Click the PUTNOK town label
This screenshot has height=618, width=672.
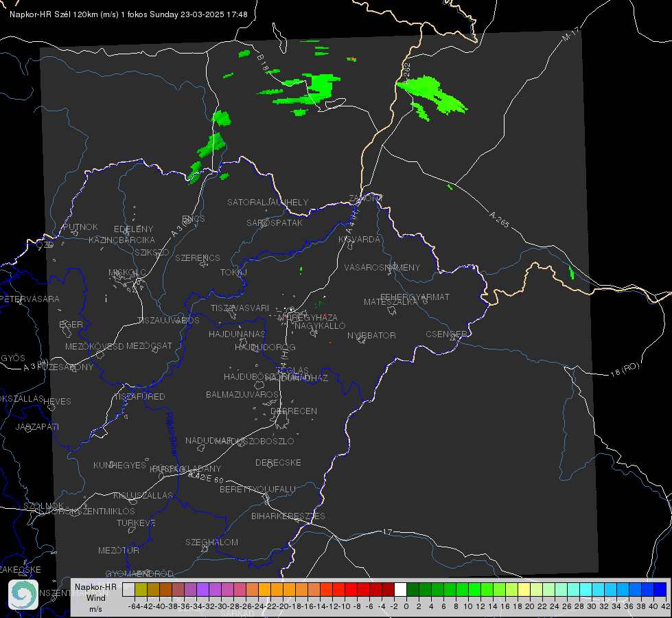[x=80, y=227]
